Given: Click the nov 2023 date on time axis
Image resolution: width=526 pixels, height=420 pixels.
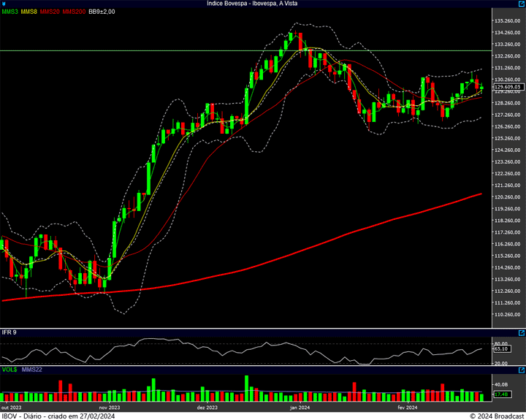Looking at the screenshot, I should pyautogui.click(x=109, y=407).
